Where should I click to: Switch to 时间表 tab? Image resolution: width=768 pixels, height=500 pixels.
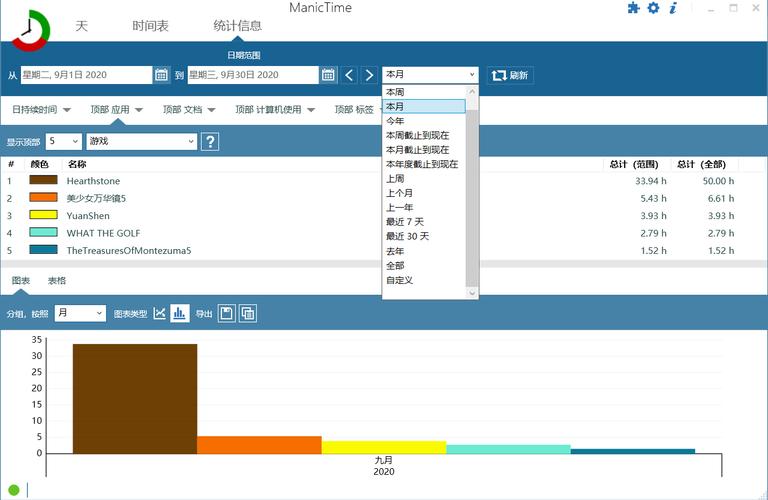(x=150, y=25)
